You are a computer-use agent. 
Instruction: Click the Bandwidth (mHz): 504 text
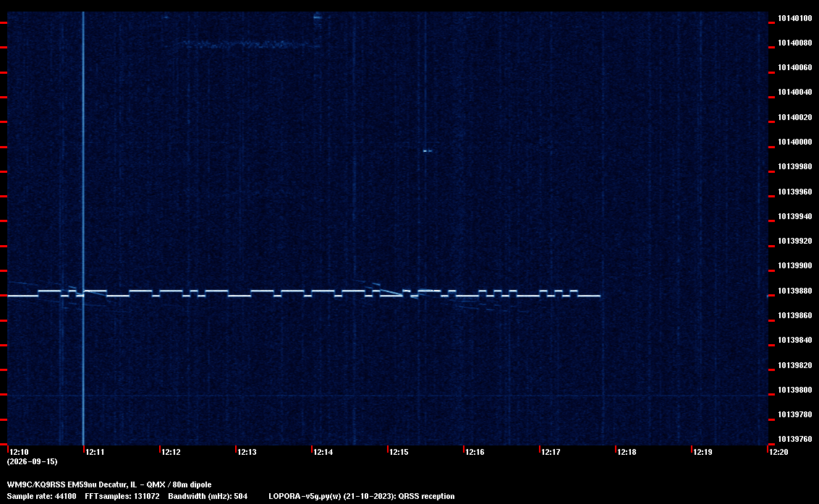[x=208, y=496]
